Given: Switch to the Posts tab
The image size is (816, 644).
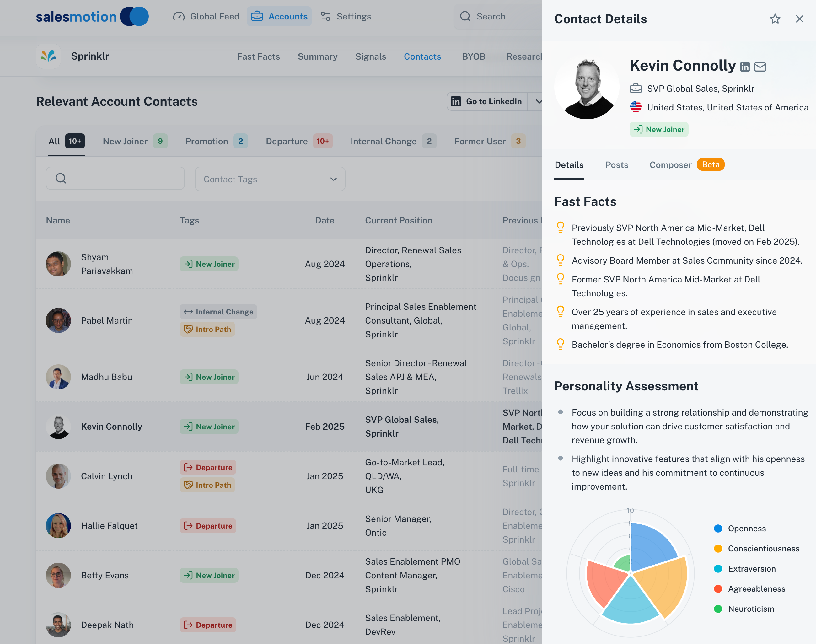Looking at the screenshot, I should click(x=616, y=165).
